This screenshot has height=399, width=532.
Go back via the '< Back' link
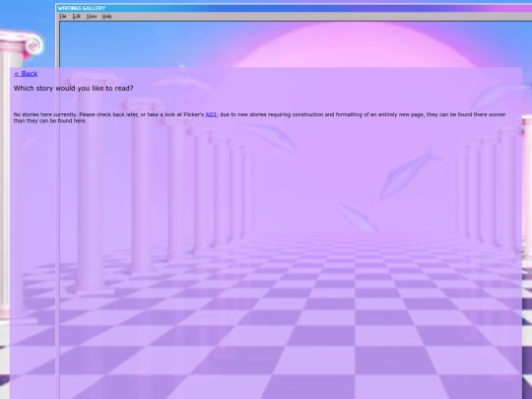[26, 74]
